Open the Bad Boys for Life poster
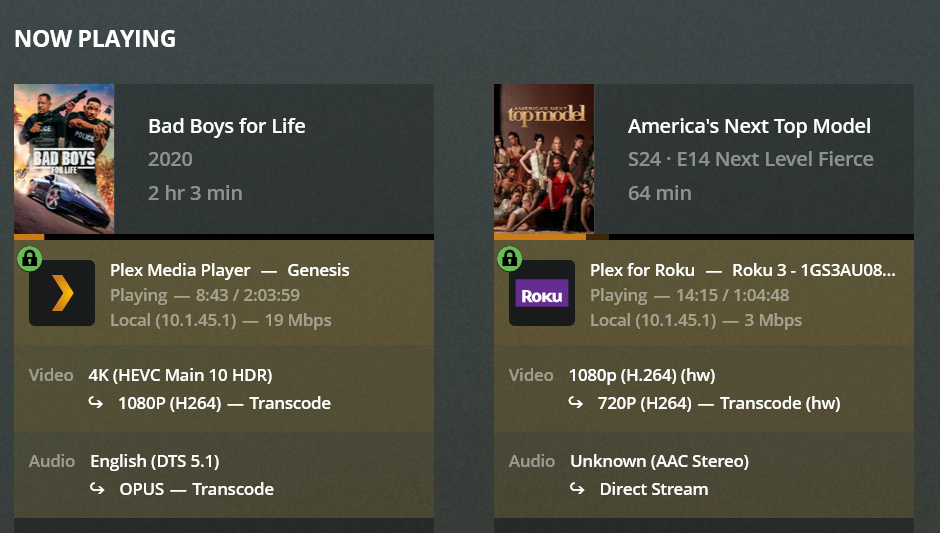This screenshot has height=533, width=940. click(x=64, y=159)
